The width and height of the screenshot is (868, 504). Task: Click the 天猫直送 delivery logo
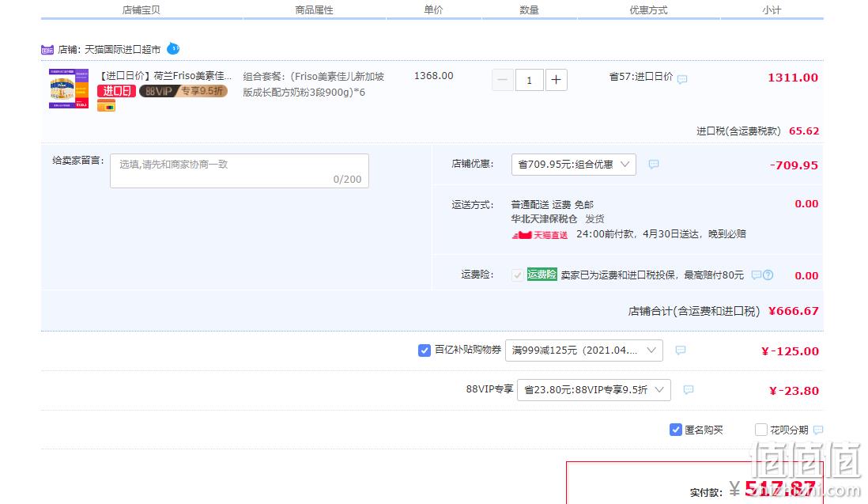click(x=540, y=235)
